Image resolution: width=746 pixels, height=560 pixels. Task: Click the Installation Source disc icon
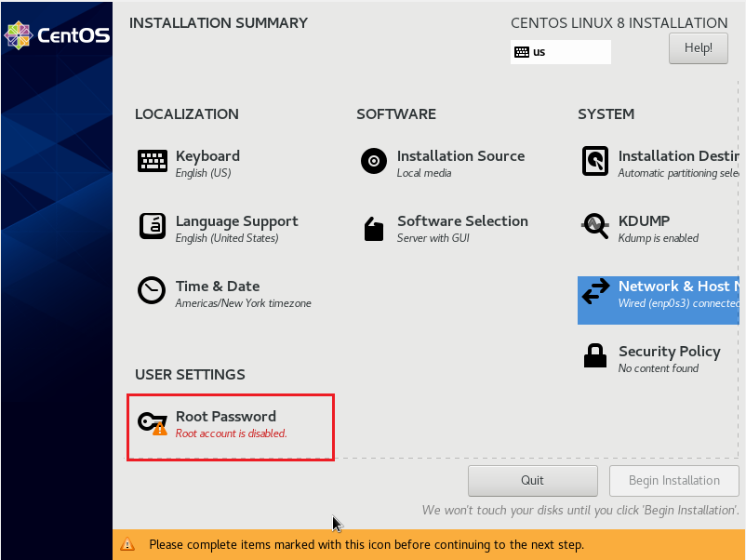[x=374, y=161]
